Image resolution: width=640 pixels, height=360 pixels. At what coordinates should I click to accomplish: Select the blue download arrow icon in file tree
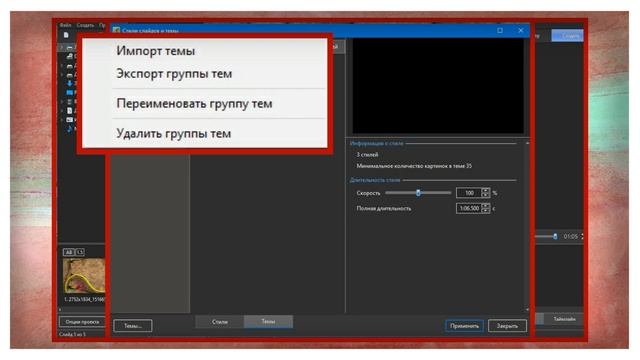pyautogui.click(x=69, y=83)
